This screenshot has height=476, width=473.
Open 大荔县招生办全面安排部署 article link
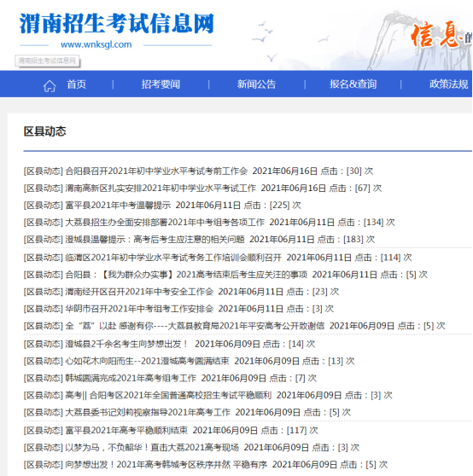coord(165,223)
